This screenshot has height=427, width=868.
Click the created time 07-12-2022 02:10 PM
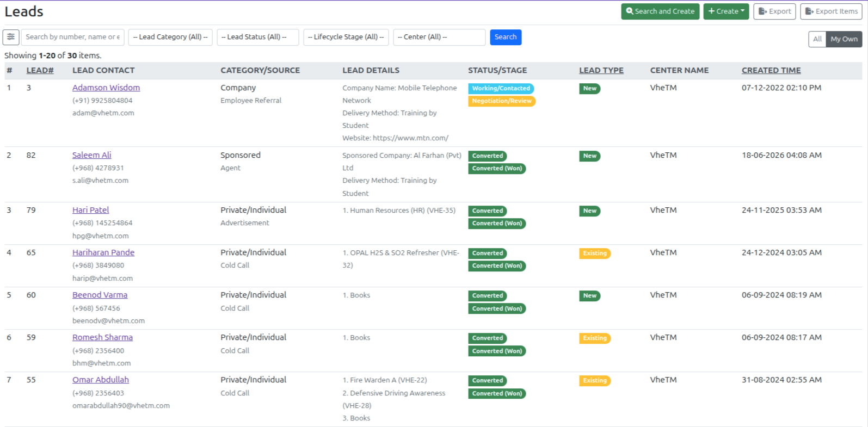pos(781,88)
